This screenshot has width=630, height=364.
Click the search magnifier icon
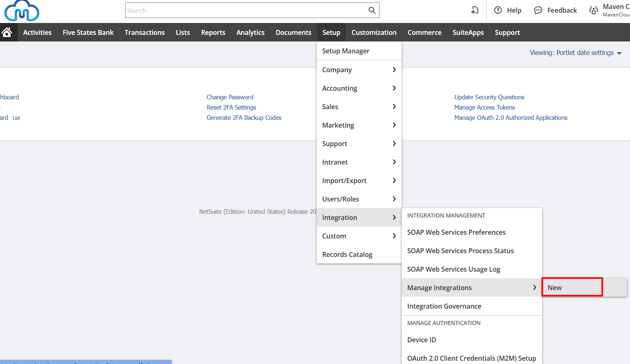(x=372, y=10)
